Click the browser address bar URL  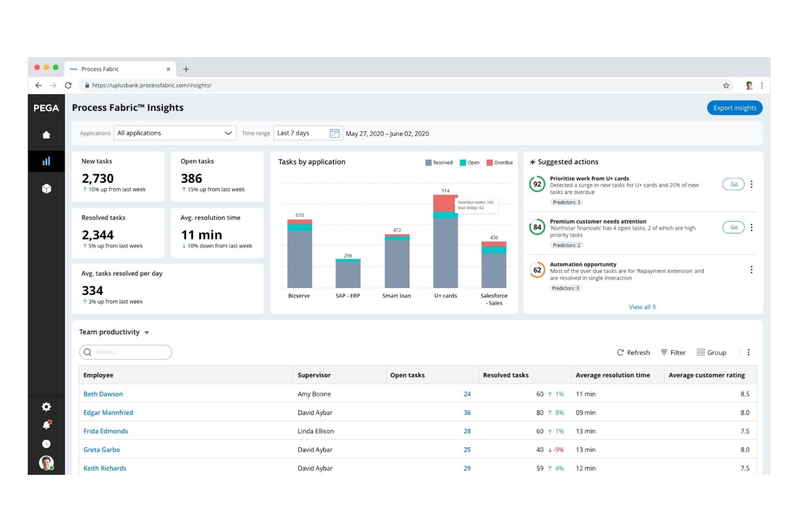pos(152,85)
